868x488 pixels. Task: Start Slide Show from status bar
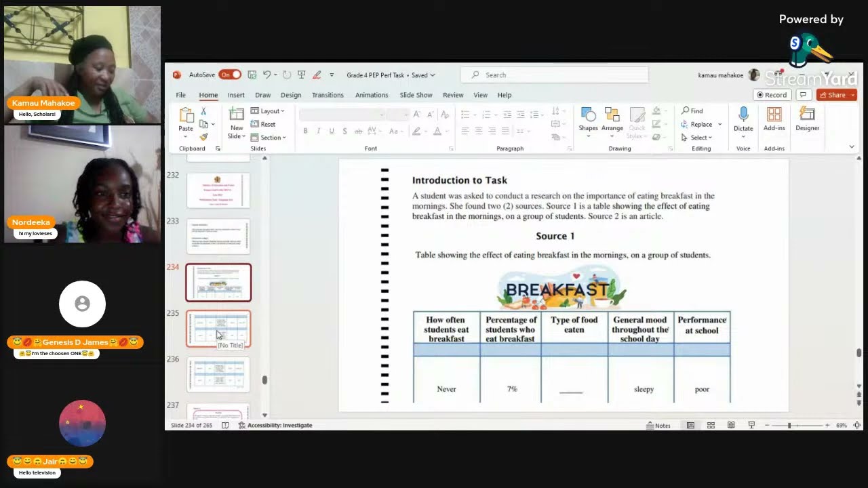(751, 425)
